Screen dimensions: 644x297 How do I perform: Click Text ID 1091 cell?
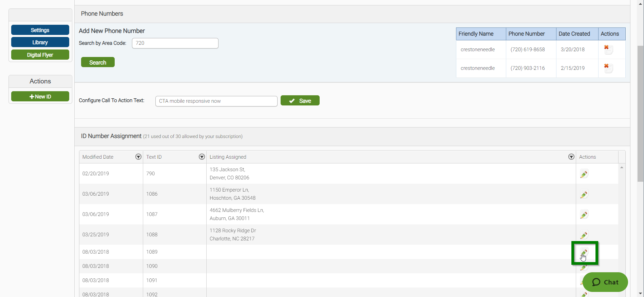coord(175,280)
